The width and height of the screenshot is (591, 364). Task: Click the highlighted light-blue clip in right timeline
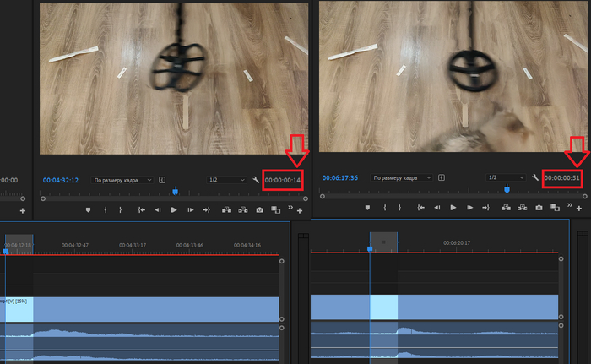pyautogui.click(x=383, y=307)
